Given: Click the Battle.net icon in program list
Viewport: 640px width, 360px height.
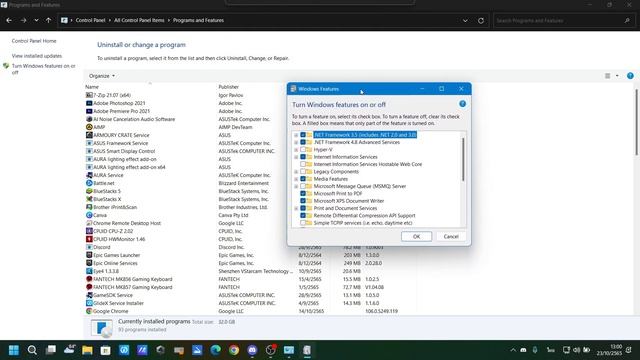Looking at the screenshot, I should click(89, 183).
